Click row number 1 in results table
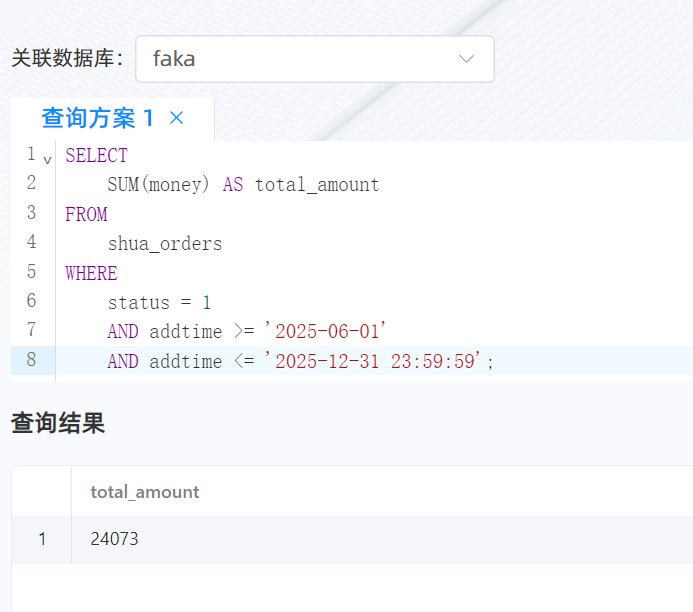 [x=42, y=539]
